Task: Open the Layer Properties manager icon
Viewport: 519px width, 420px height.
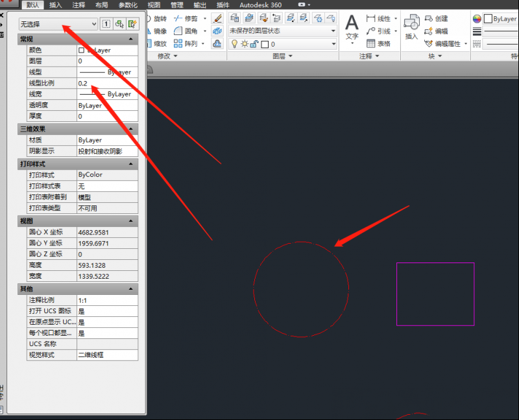Action: coord(235,17)
